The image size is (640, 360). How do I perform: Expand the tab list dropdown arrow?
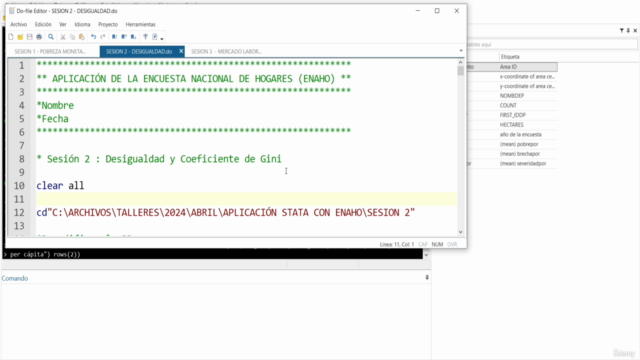pos(461,51)
